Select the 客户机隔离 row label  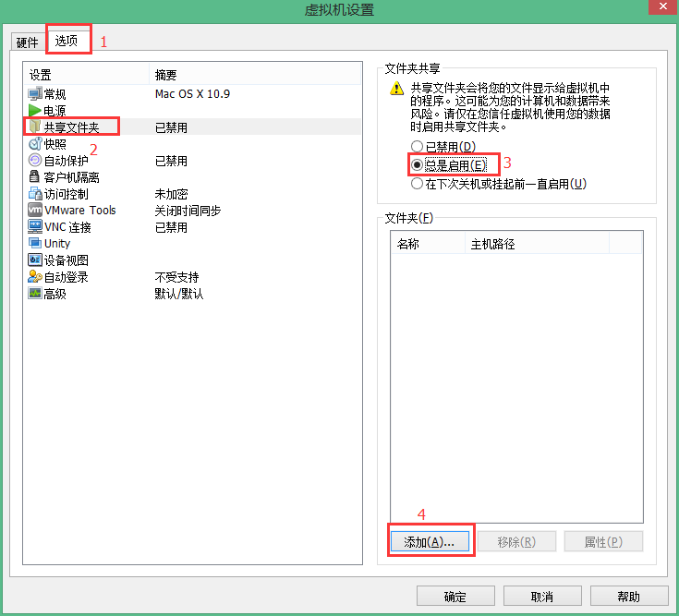[71, 177]
